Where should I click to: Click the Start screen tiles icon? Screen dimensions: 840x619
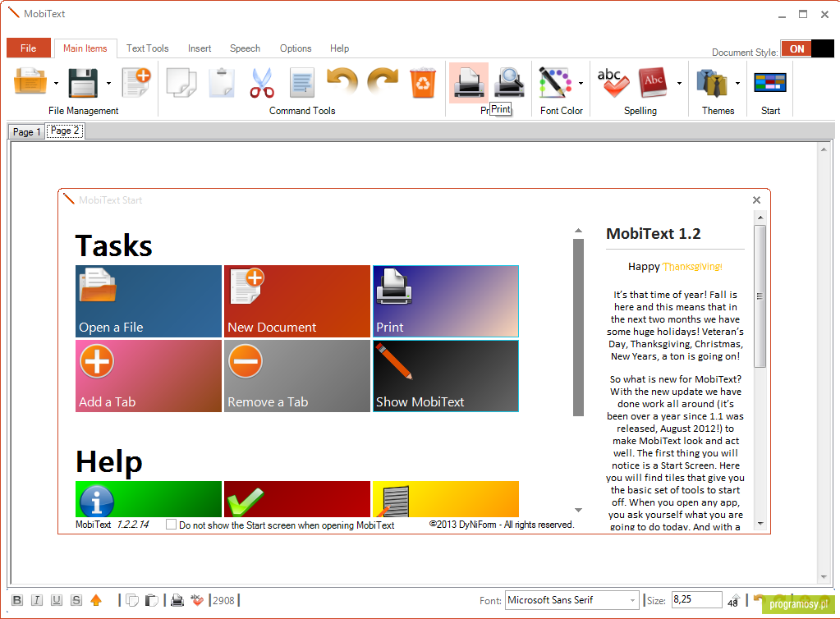pyautogui.click(x=770, y=83)
